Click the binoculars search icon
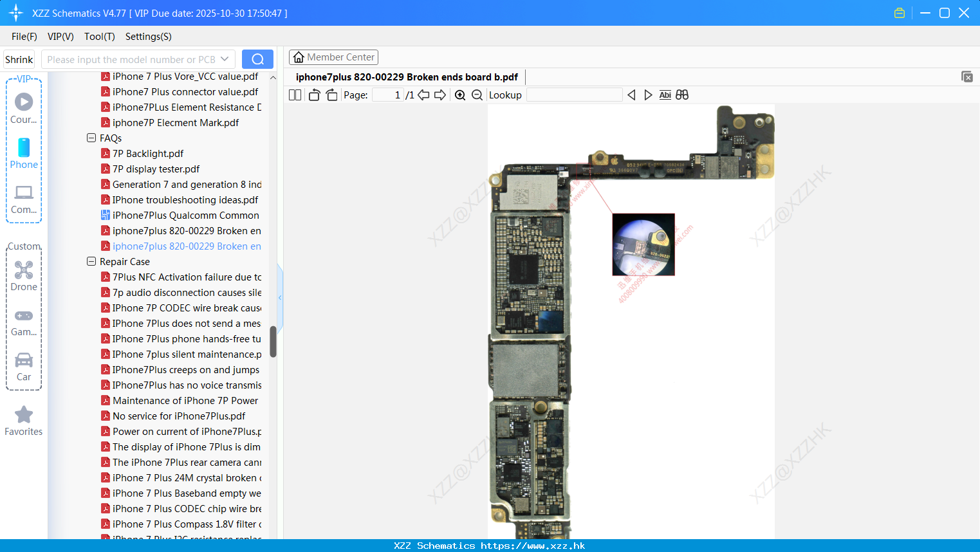Screen dimensions: 980x552 (x=682, y=95)
